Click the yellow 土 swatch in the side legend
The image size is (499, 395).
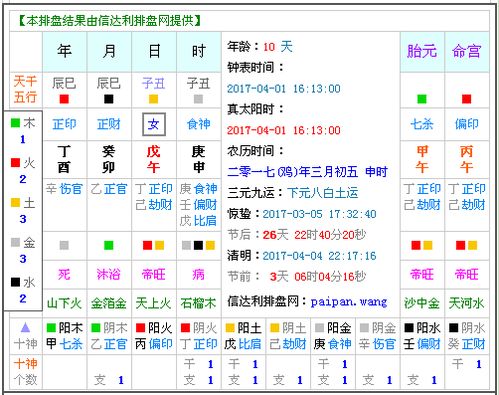[x=15, y=202]
